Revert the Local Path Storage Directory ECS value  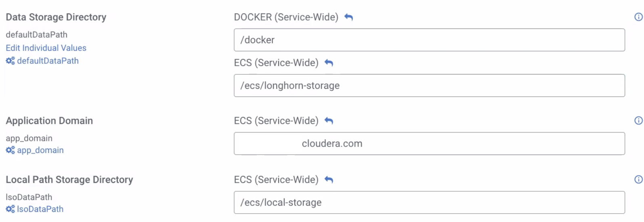[329, 180]
